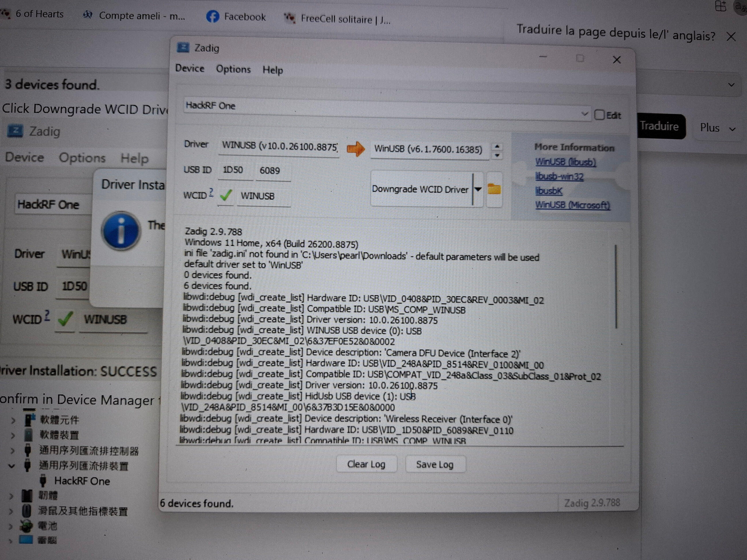This screenshot has width=747, height=560.
Task: Click the Zadig log vertical scrollbar
Action: coord(616,286)
